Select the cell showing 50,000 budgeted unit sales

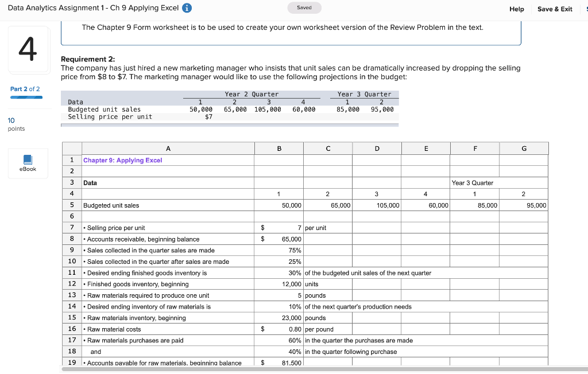(278, 205)
